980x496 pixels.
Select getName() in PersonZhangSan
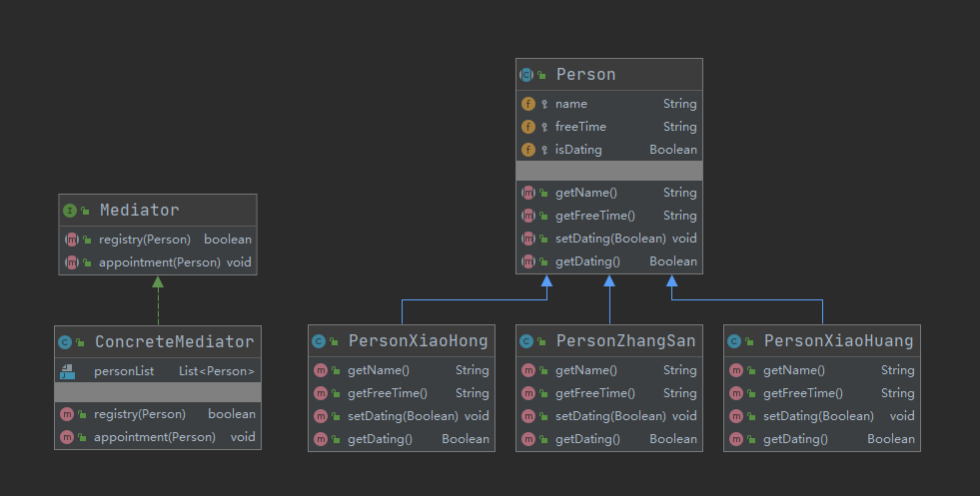click(609, 370)
